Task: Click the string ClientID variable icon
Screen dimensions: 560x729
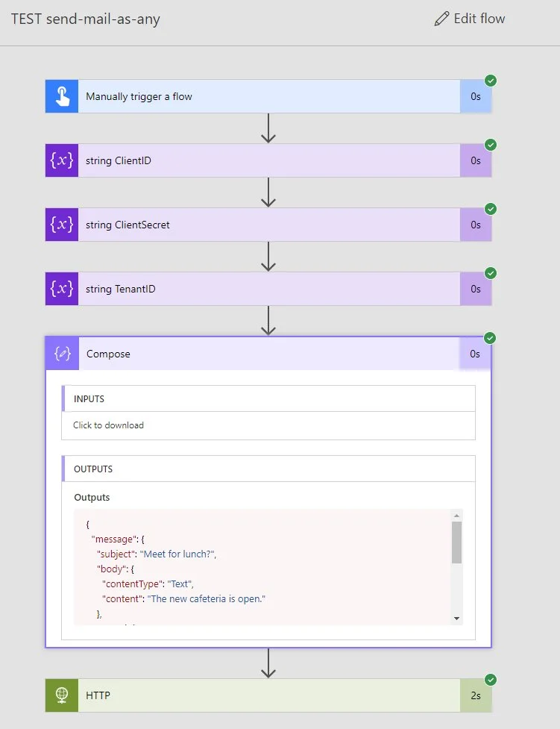Action: tap(61, 160)
